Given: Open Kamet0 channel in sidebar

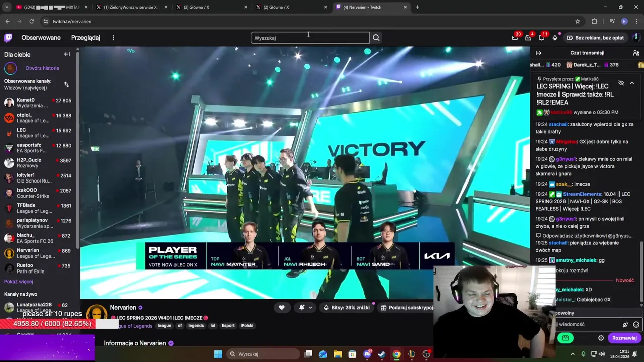Looking at the screenshot, I should point(38,103).
